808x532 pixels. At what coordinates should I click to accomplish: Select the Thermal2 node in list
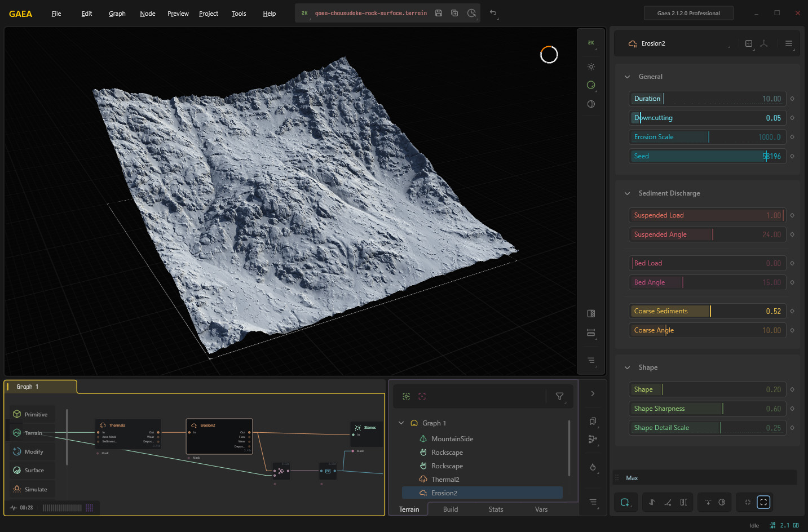point(445,480)
